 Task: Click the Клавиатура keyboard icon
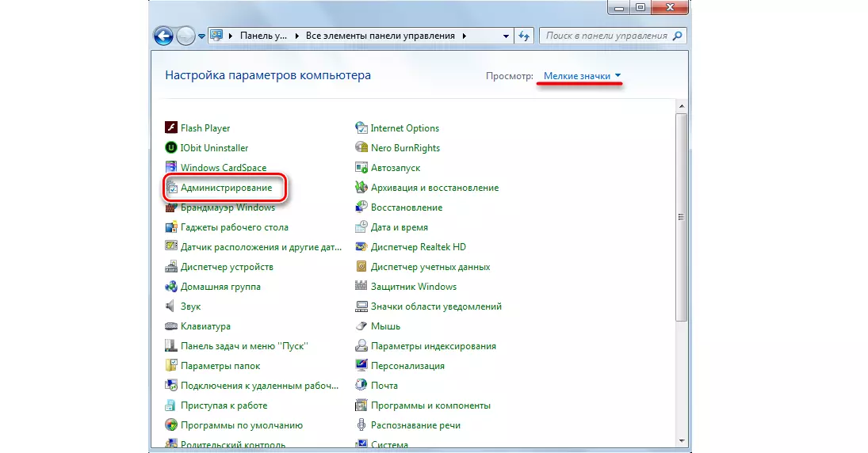(170, 326)
